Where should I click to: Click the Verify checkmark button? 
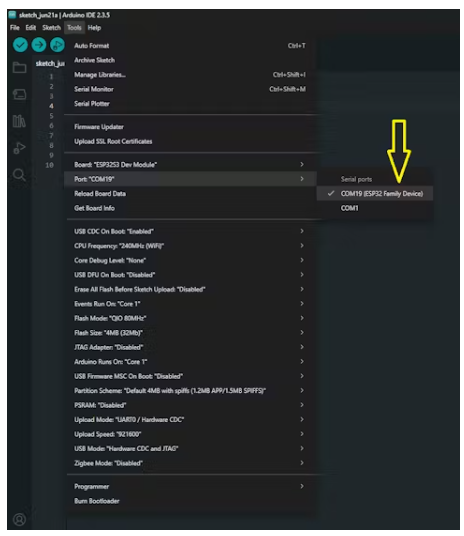(20, 45)
